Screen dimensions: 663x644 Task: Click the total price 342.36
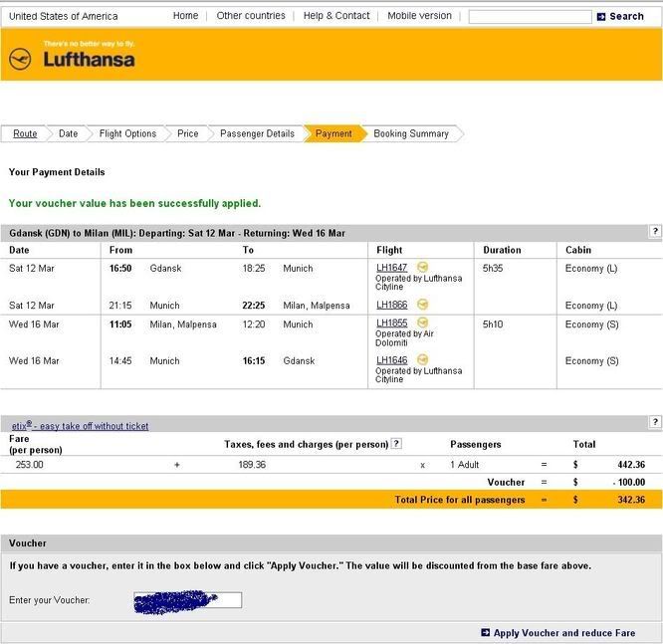point(631,500)
